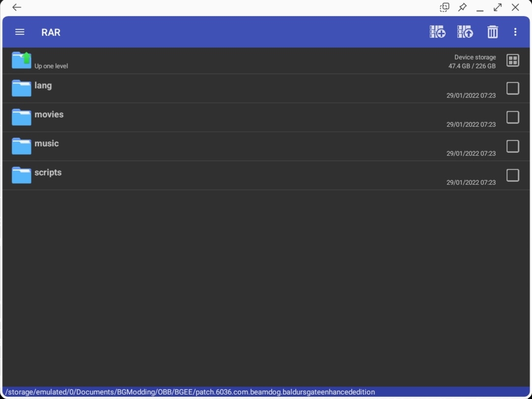Click the extract archive icon
532x399 pixels.
click(x=465, y=32)
